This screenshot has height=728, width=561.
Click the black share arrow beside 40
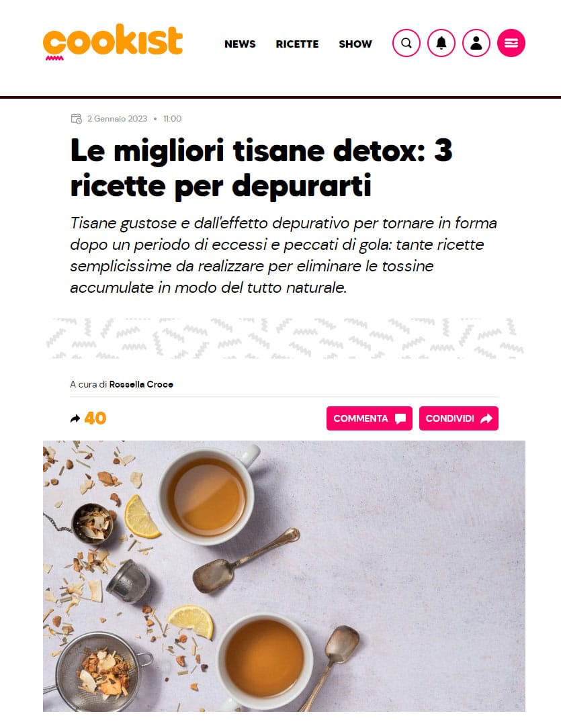click(75, 419)
